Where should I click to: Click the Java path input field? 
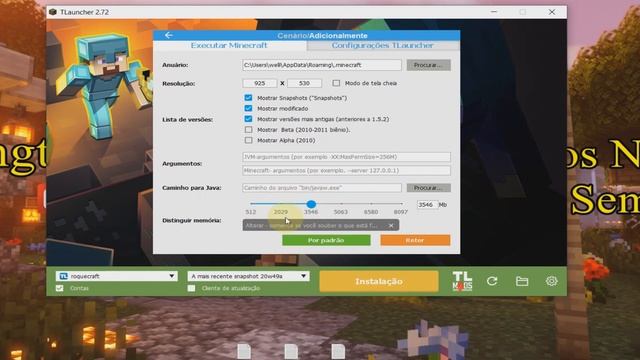click(322, 188)
